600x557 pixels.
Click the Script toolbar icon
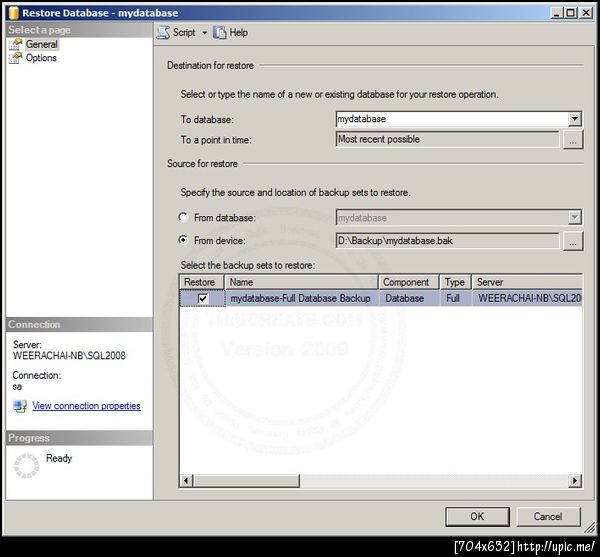[x=164, y=33]
